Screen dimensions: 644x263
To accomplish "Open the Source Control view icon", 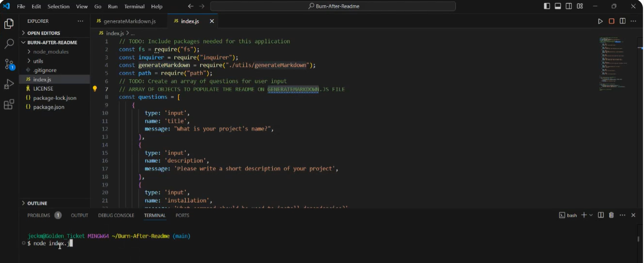I will point(9,64).
